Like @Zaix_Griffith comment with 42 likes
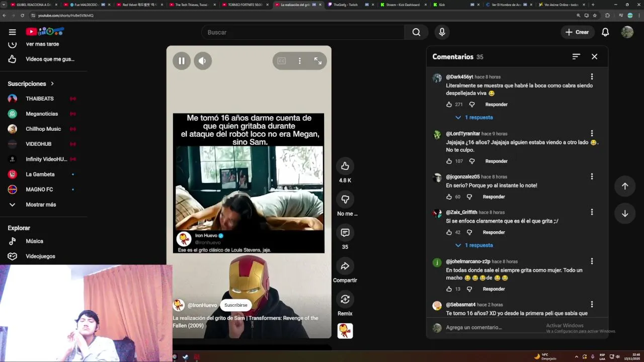Image resolution: width=644 pixels, height=362 pixels. click(x=449, y=232)
